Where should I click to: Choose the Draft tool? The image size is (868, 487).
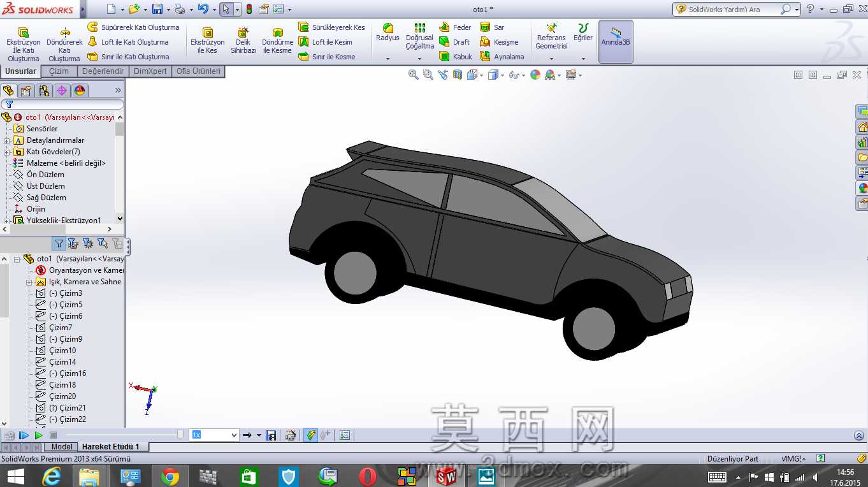click(x=454, y=42)
